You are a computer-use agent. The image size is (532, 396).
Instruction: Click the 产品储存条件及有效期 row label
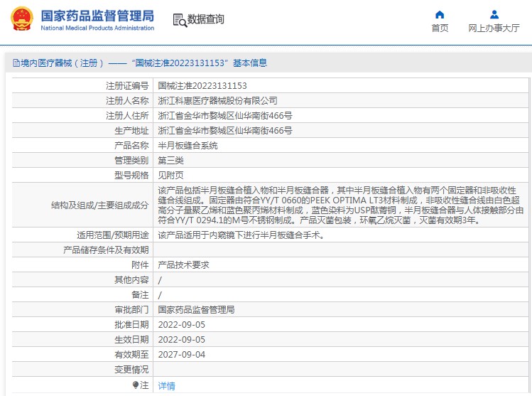tap(106, 250)
